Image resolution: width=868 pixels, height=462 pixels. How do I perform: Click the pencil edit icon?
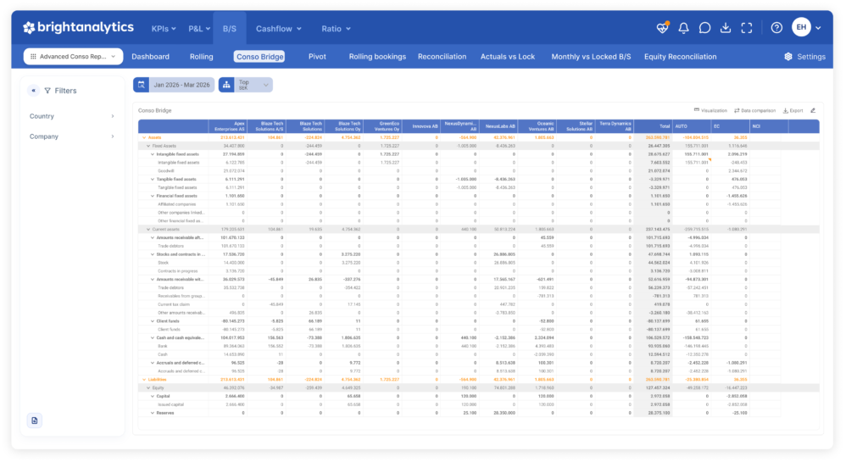[x=813, y=110]
